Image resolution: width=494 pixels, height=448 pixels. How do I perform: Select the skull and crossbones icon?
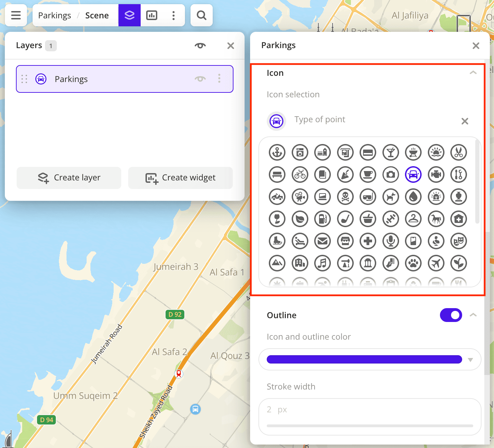click(x=345, y=197)
